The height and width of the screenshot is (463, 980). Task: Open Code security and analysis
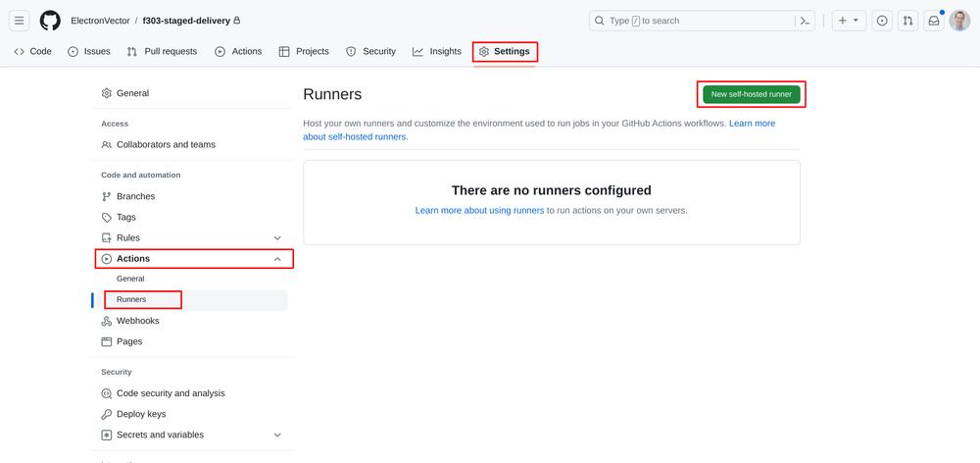(x=191, y=393)
